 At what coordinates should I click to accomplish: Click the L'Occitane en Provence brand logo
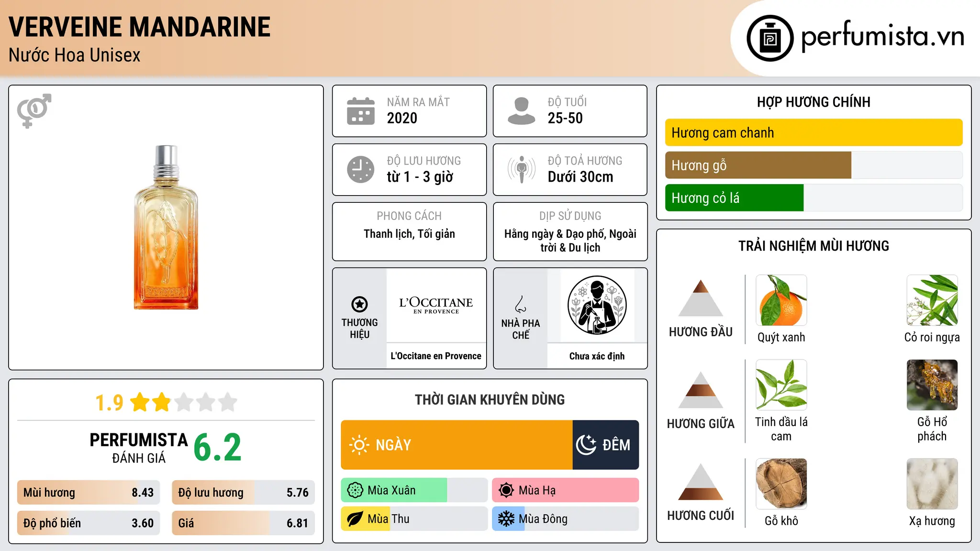coord(436,305)
